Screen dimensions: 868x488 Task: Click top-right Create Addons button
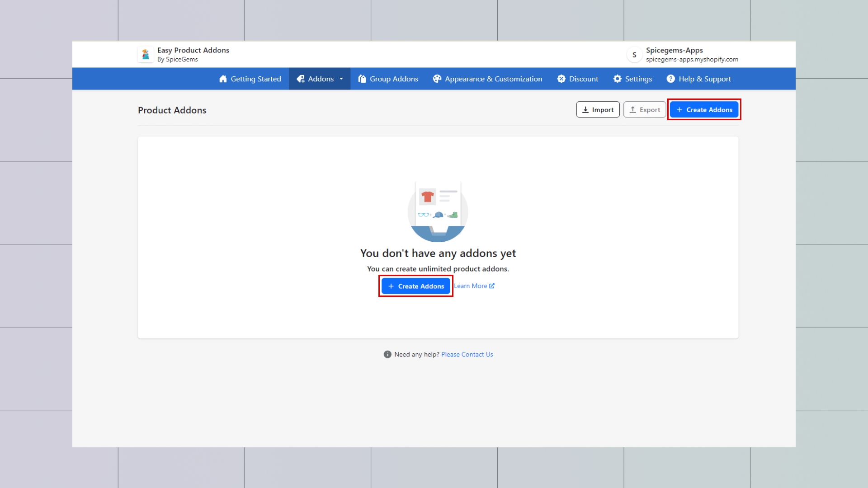pyautogui.click(x=704, y=110)
